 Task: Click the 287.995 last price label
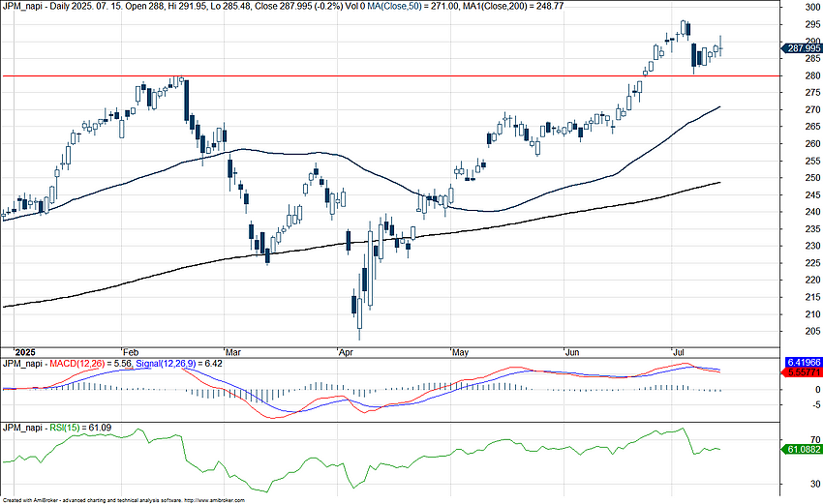point(802,48)
